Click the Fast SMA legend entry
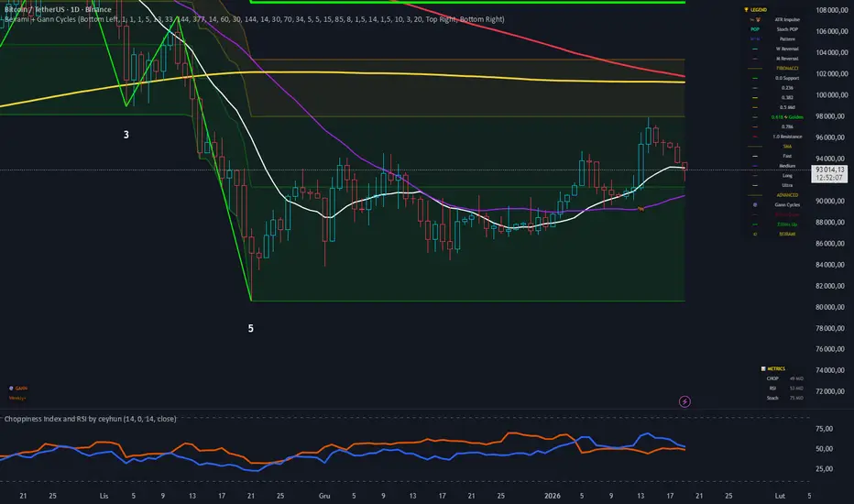The height and width of the screenshot is (504, 854). pyautogui.click(x=787, y=157)
